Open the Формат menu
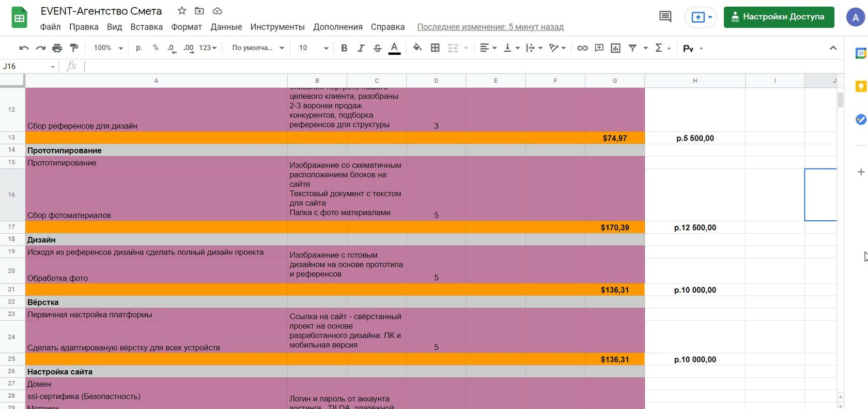The height and width of the screenshot is (409, 868). click(186, 27)
